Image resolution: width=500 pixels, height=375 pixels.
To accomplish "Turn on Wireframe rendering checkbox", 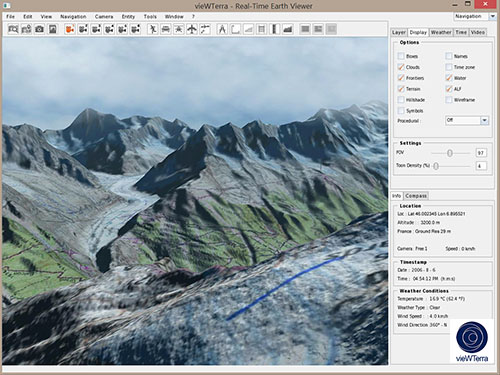I will 449,100.
